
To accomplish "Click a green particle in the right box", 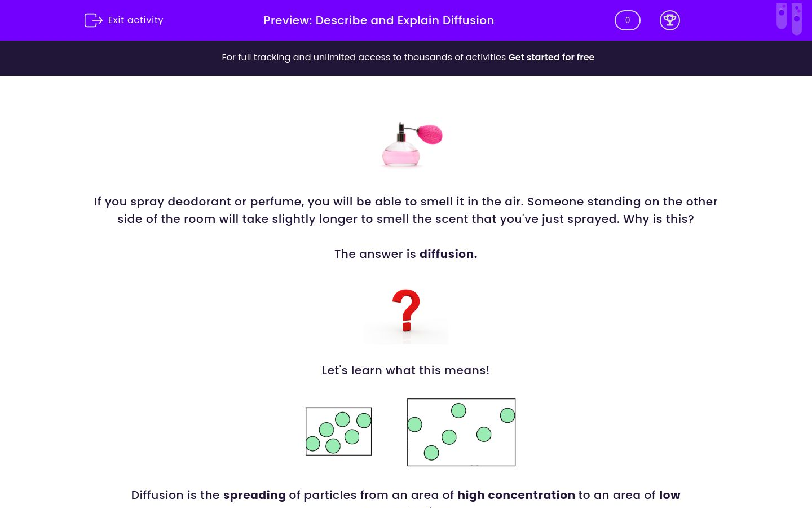I will coord(460,410).
